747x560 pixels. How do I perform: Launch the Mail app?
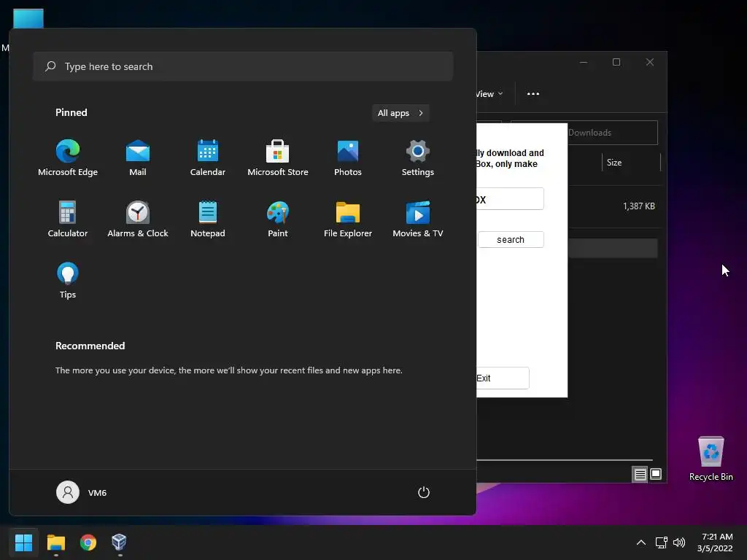pos(138,158)
